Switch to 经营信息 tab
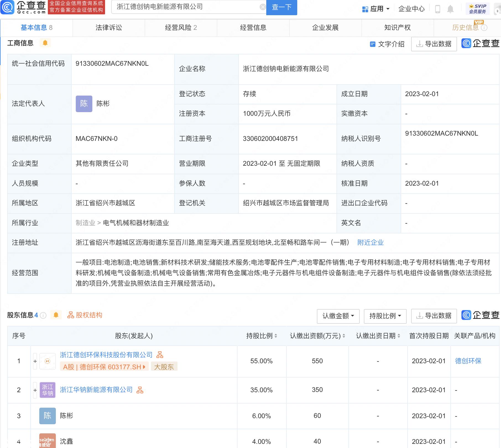Screen dimensions: 501x448 (x=253, y=28)
